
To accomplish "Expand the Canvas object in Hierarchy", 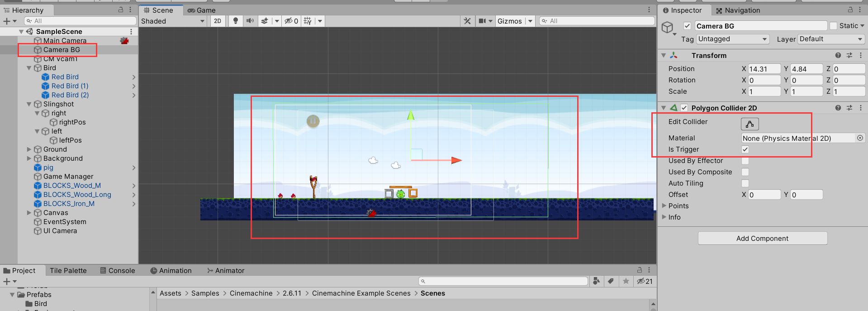I will [29, 213].
